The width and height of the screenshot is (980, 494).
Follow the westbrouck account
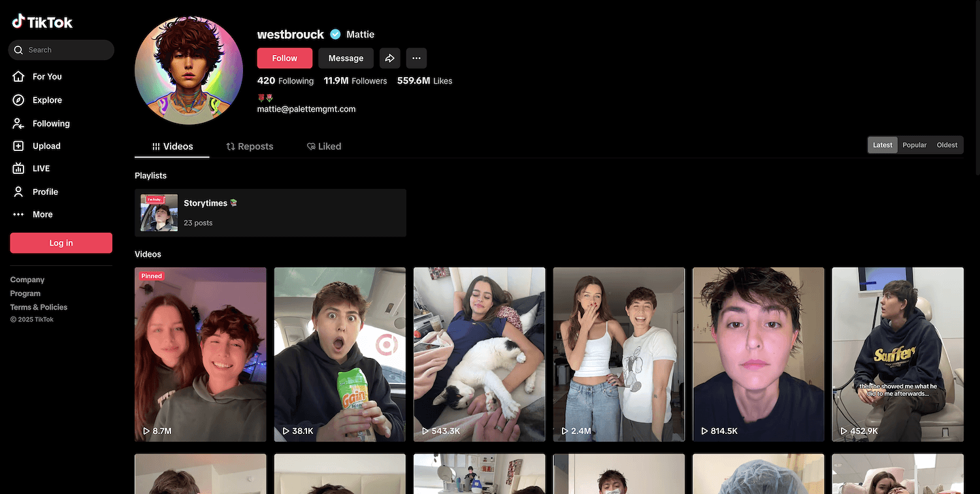coord(284,58)
